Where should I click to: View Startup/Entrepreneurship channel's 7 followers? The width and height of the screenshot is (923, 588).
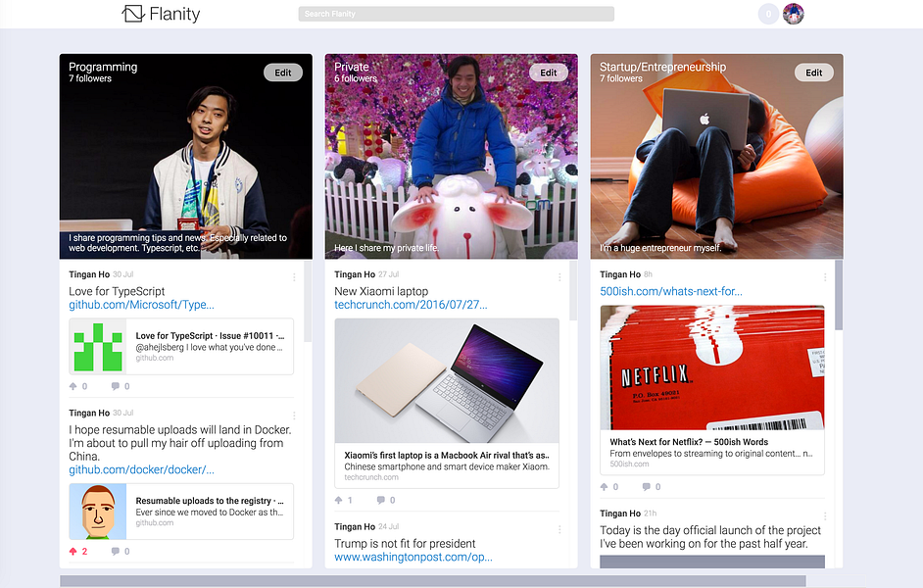621,78
